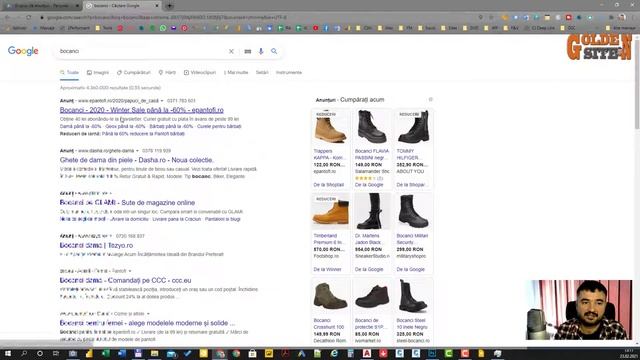Open Bocanci Militari Security product thumbnail
Viewport: 640px width, 360px height.
(x=413, y=211)
